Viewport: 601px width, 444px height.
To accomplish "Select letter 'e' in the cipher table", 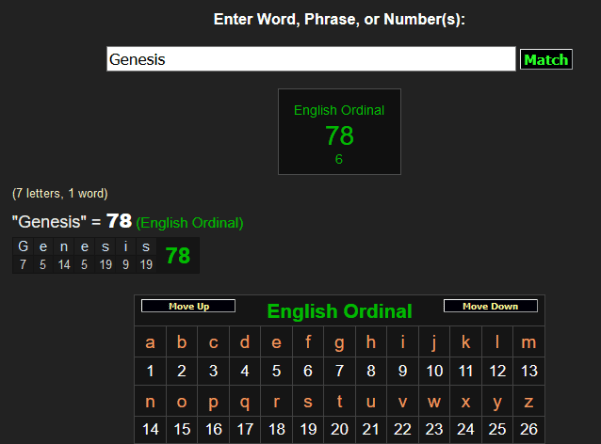I will [276, 343].
